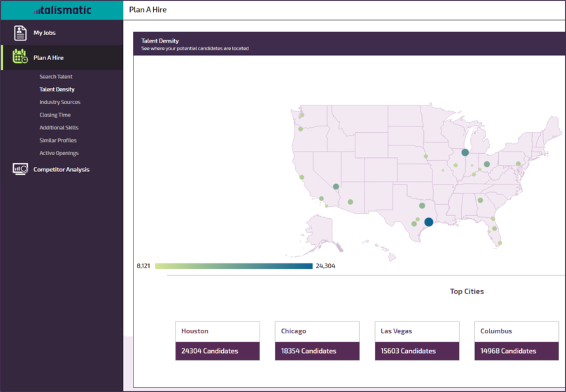Open the My Jobs menu

[45, 33]
